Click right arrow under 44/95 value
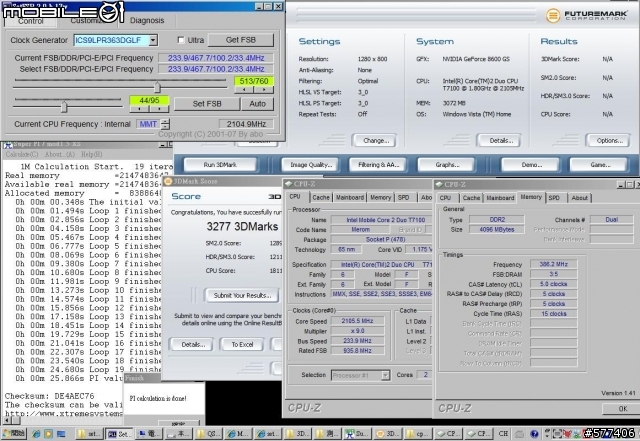 [159, 109]
